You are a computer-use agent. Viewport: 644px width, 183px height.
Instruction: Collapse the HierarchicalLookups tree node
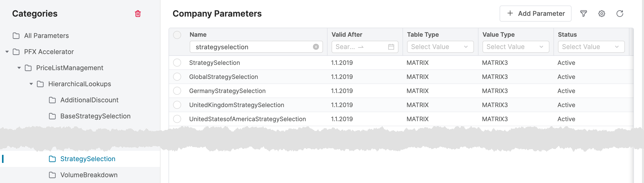point(31,84)
